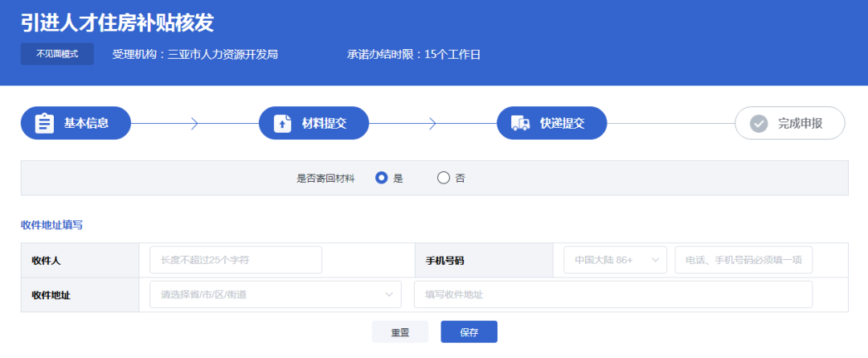Screen dimensions: 868x358
Task: Click the upload icon in 材料提交 step
Action: [x=282, y=123]
